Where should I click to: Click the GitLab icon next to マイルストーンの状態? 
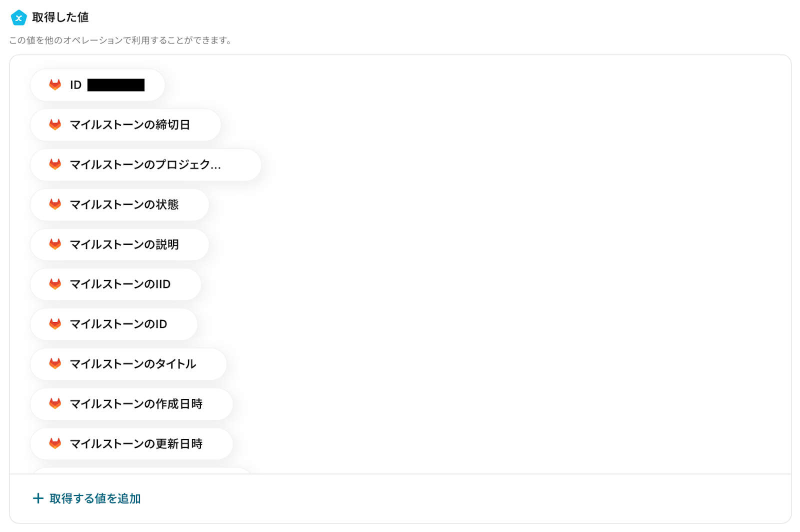tap(55, 204)
